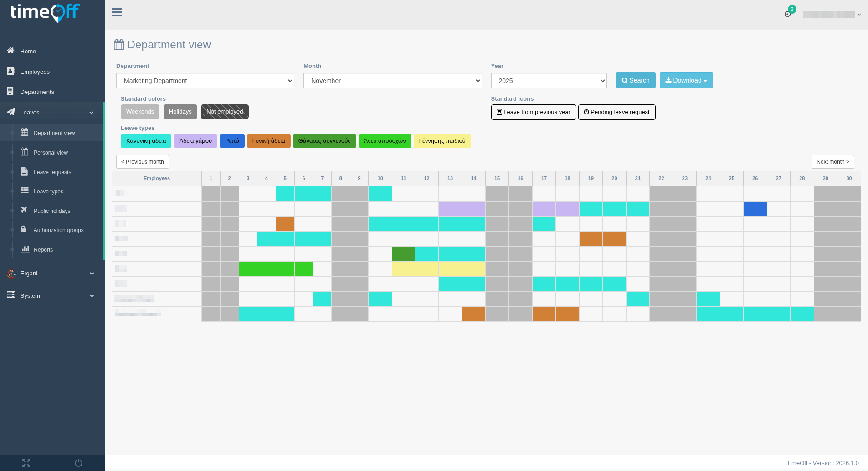Open Authorization groups via its lock icon
The image size is (868, 471).
click(23, 229)
